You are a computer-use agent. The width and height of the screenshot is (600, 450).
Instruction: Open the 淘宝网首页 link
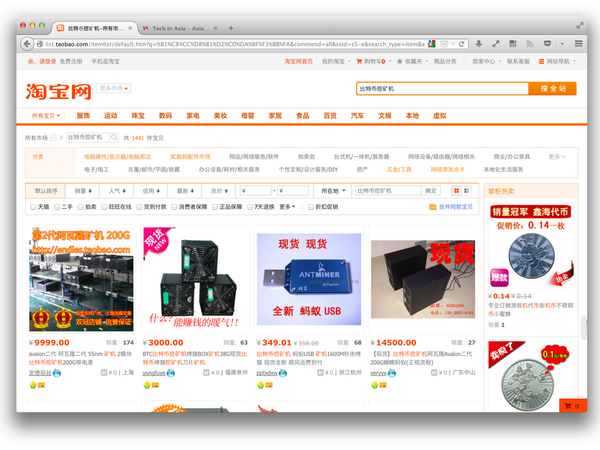(298, 61)
